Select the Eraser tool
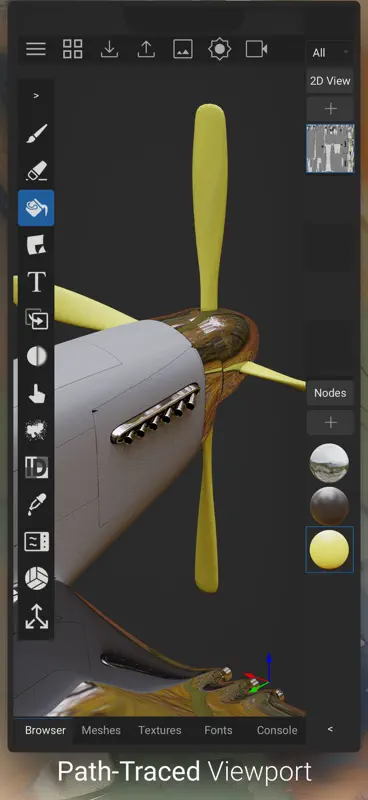The height and width of the screenshot is (800, 368). coord(36,171)
